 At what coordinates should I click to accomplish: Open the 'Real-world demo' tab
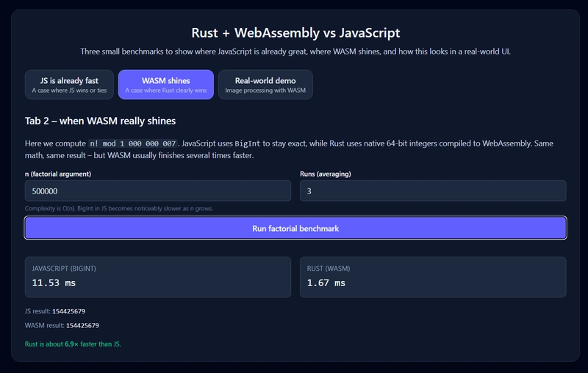pos(265,85)
